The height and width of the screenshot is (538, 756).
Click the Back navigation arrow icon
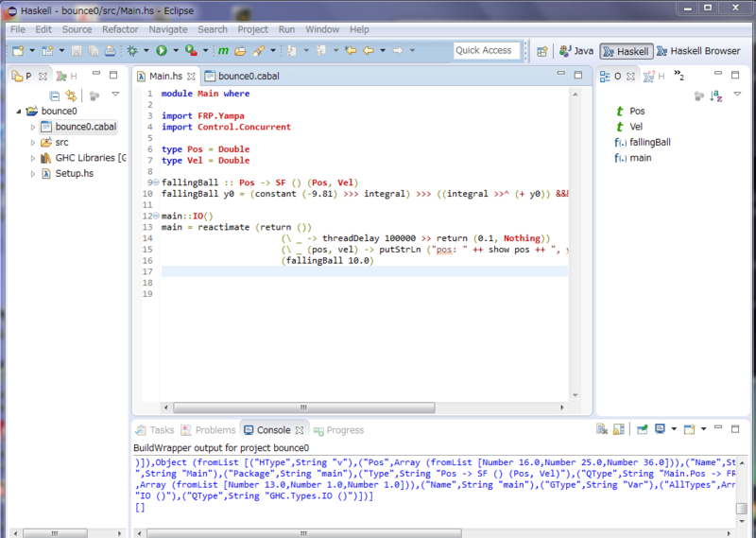[x=369, y=50]
